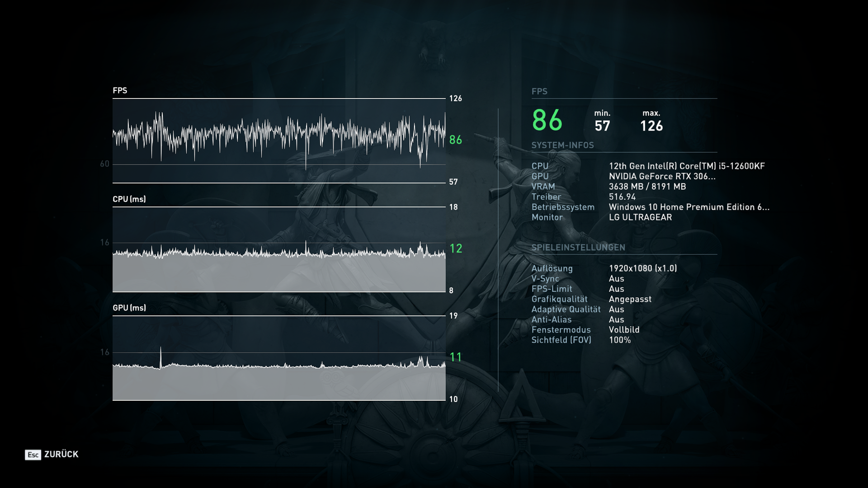This screenshot has height=488, width=868.
Task: Click the Esc key icon
Action: click(x=33, y=455)
